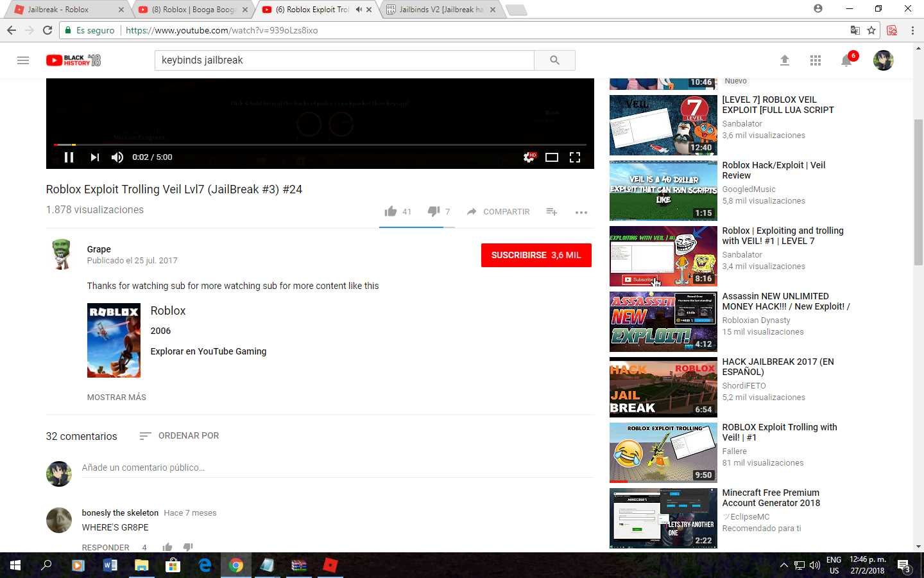Open File Explorer from the taskbar
This screenshot has height=578, width=924.
click(141, 565)
